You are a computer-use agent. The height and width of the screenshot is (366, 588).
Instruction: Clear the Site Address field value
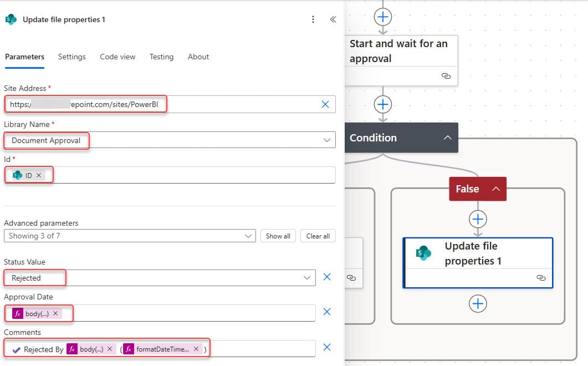click(x=325, y=104)
